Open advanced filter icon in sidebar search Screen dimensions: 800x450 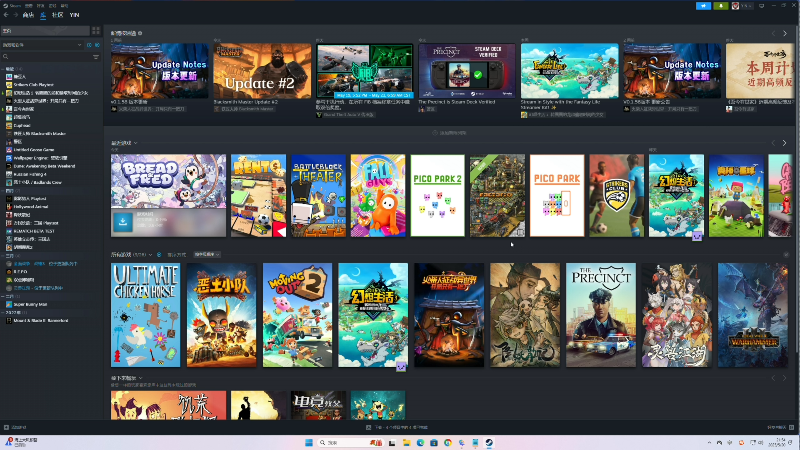coord(96,57)
